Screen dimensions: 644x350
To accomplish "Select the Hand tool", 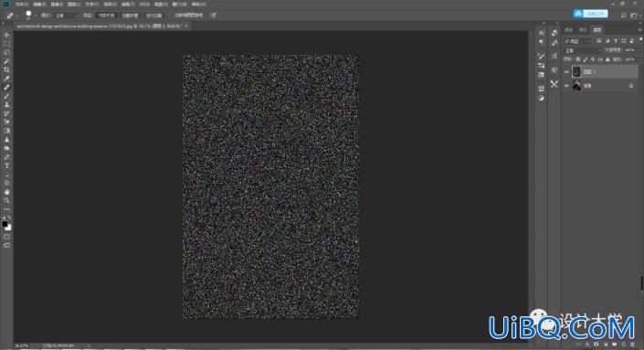I will pos(6,192).
